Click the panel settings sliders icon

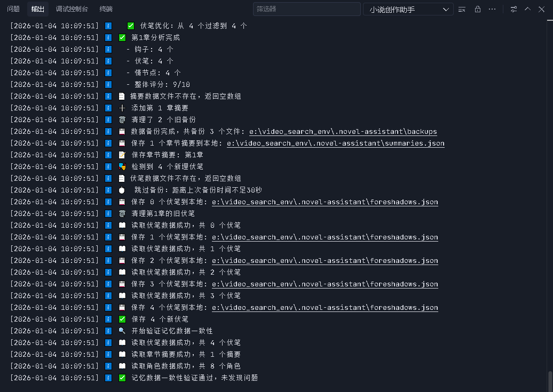(x=513, y=9)
